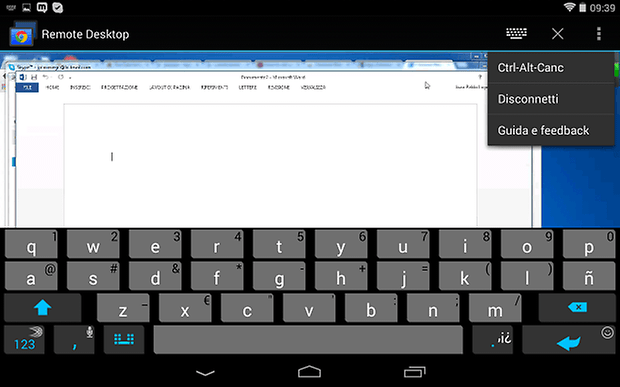Tap the q key
Screen dimensions: 620x387
31,244
